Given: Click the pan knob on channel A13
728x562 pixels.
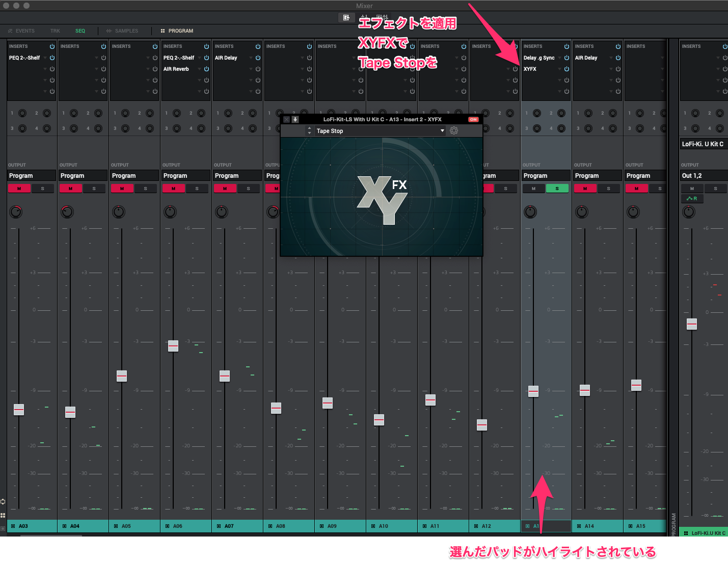Looking at the screenshot, I should coord(530,212).
